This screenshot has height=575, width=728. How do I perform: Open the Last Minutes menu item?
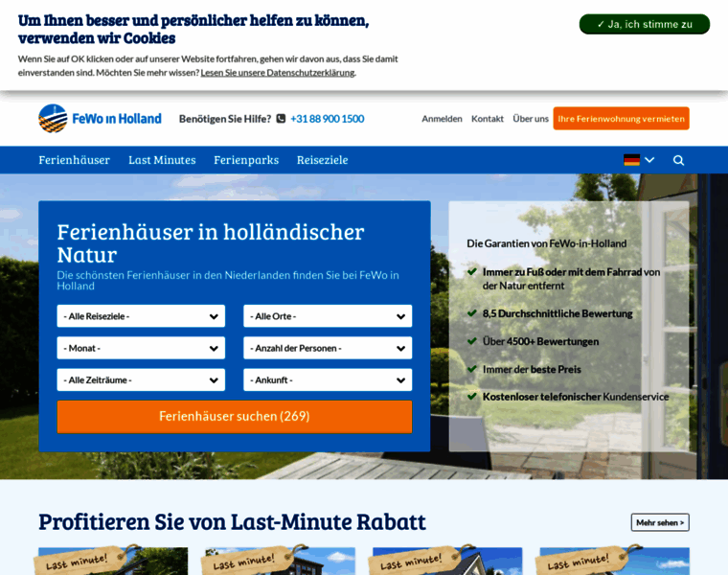point(162,160)
